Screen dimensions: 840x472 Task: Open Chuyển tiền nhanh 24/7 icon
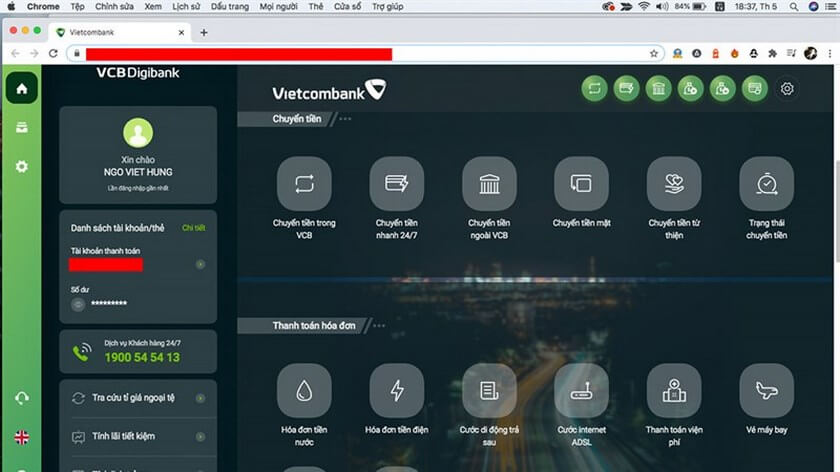[x=396, y=184]
